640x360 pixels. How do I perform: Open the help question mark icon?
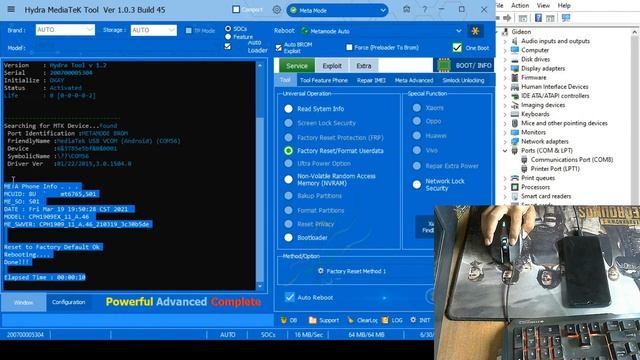click(x=424, y=9)
